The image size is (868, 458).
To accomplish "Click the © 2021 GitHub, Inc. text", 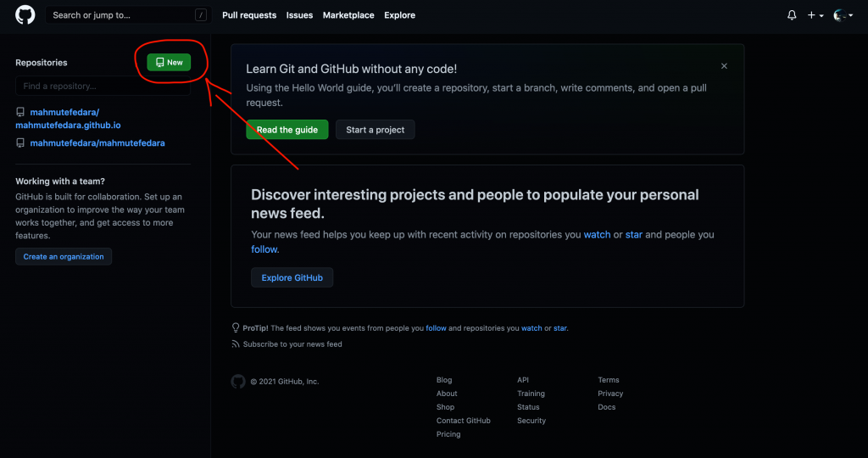I will [285, 382].
